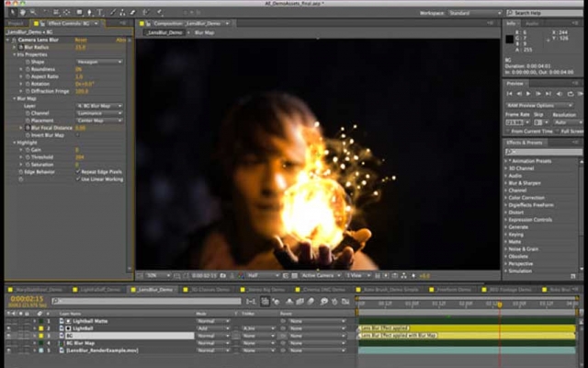Collapse the Iris Properties group
This screenshot has width=588, height=368.
point(15,54)
